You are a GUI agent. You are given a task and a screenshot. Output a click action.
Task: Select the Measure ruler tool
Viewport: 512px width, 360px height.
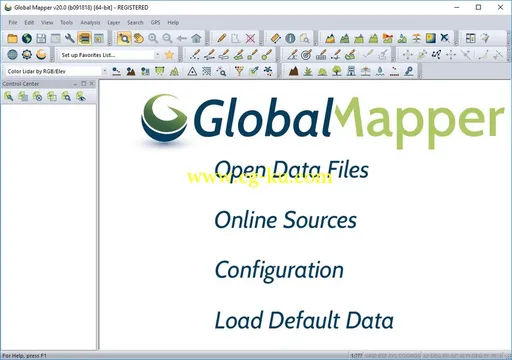tap(276, 38)
